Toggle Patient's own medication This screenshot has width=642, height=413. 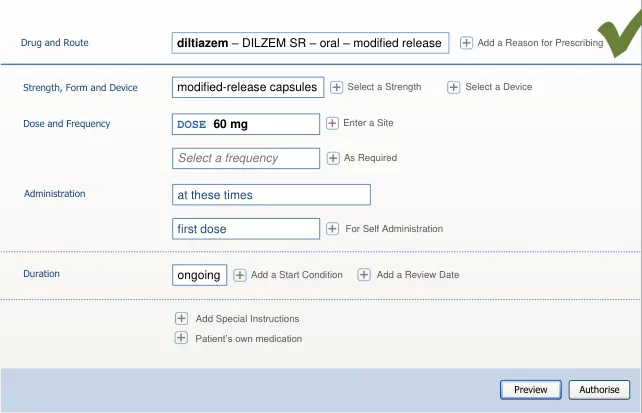pos(181,338)
